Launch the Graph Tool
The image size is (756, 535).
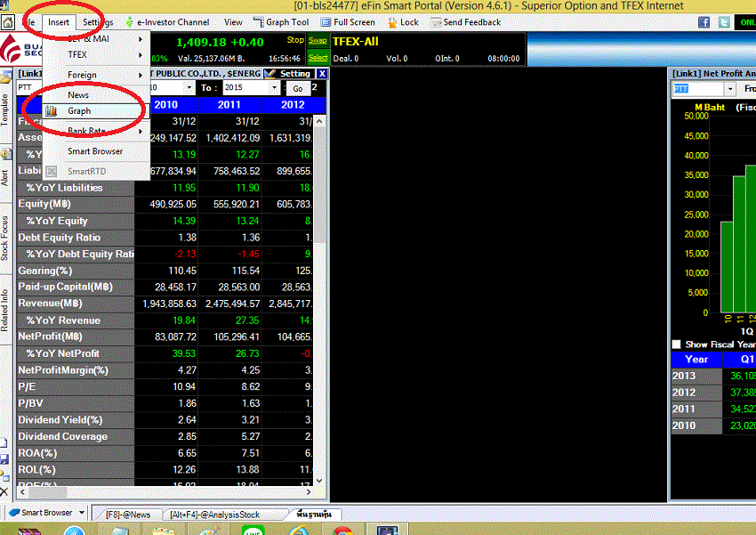281,22
